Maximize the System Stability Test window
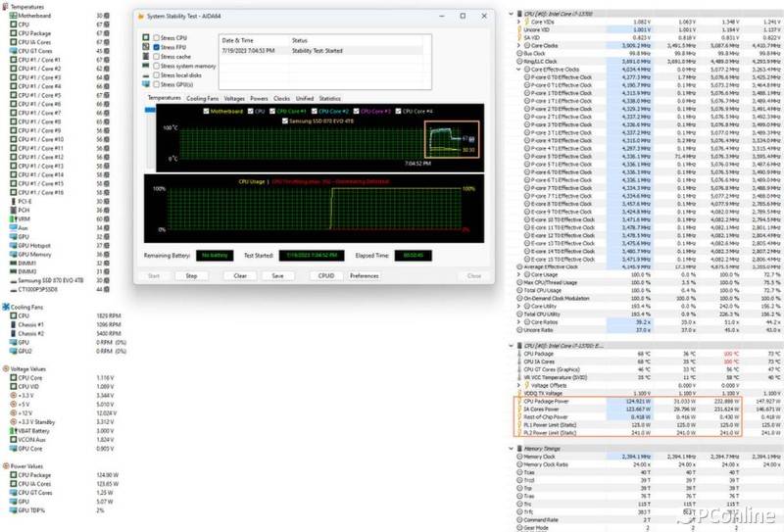This screenshot has width=784, height=532. (x=463, y=16)
